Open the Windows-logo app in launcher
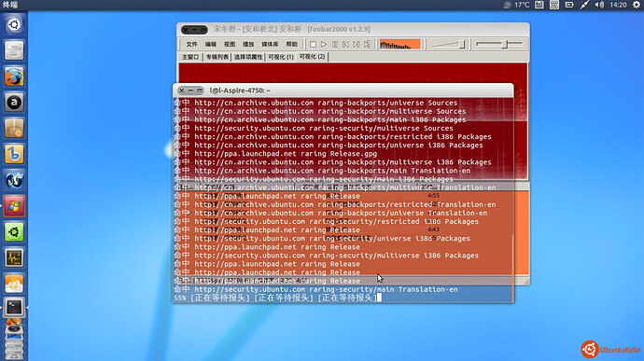 coord(14,206)
